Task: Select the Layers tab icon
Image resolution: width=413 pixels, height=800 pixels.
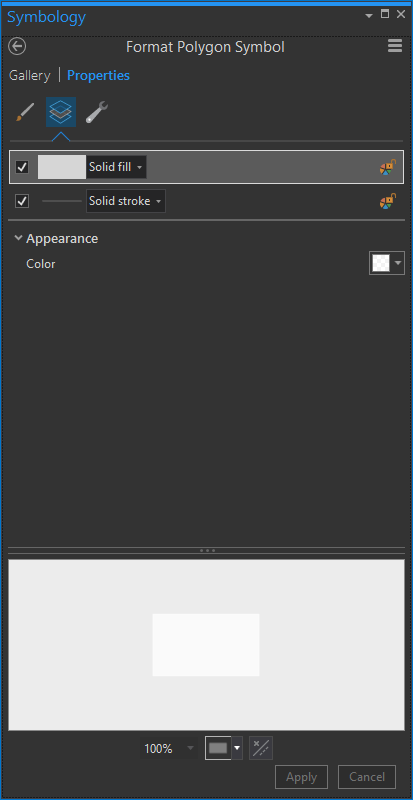Action: [61, 112]
